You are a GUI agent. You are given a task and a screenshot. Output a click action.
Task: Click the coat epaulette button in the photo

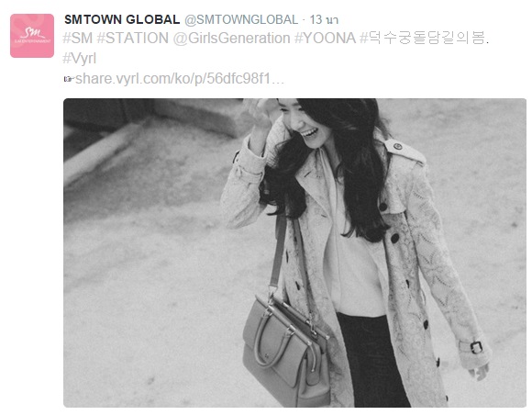coord(398,146)
